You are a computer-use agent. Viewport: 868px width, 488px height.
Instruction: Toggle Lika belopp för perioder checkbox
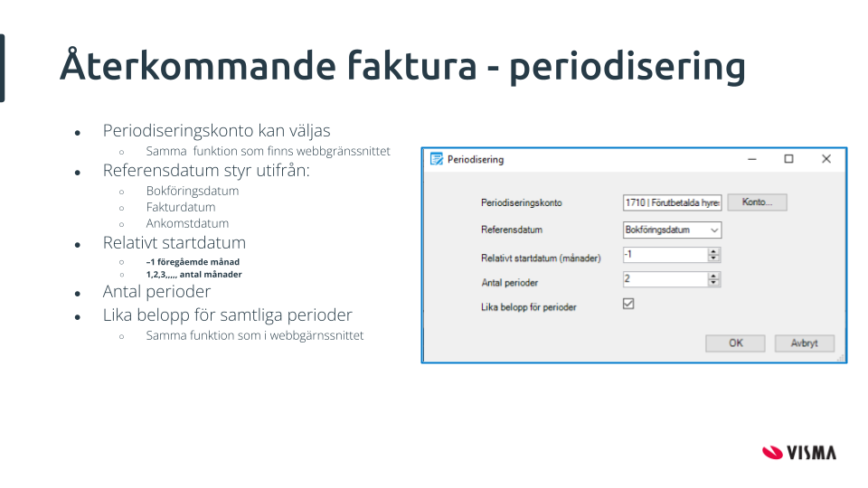tap(628, 305)
